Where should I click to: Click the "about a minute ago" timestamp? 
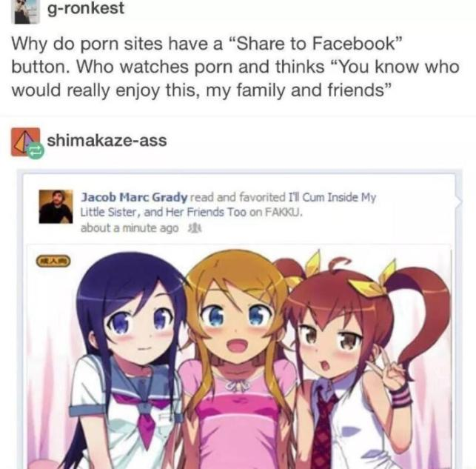[130, 228]
